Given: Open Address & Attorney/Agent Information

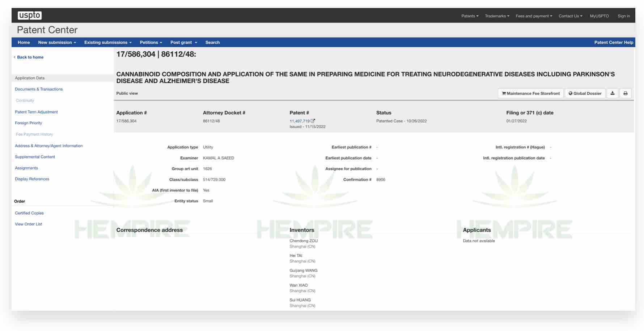Looking at the screenshot, I should click(49, 146).
